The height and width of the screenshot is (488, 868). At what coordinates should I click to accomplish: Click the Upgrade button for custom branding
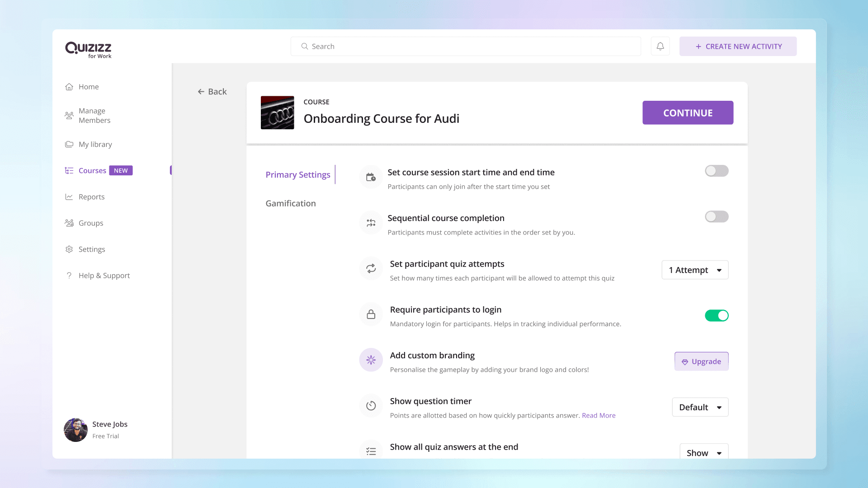(701, 361)
